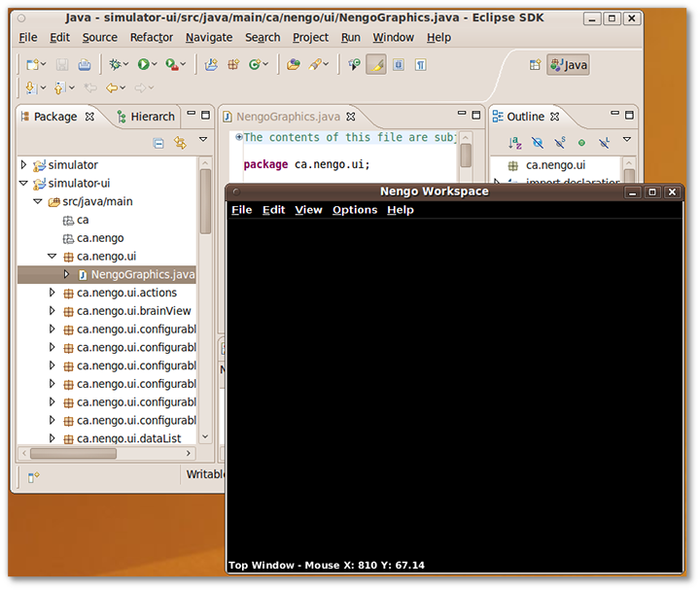
Task: Select the ca.nengo package
Action: [x=93, y=238]
